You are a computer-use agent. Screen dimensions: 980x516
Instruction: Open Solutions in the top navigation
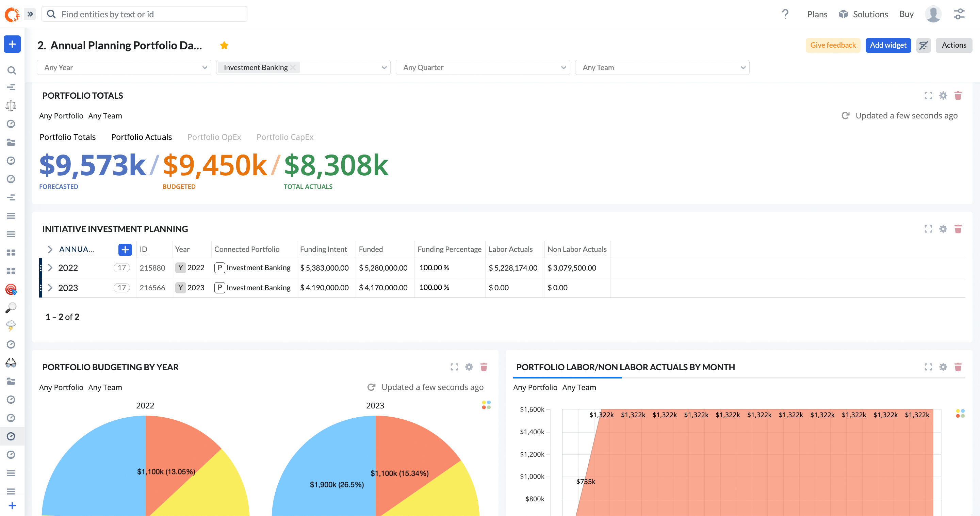tap(864, 14)
